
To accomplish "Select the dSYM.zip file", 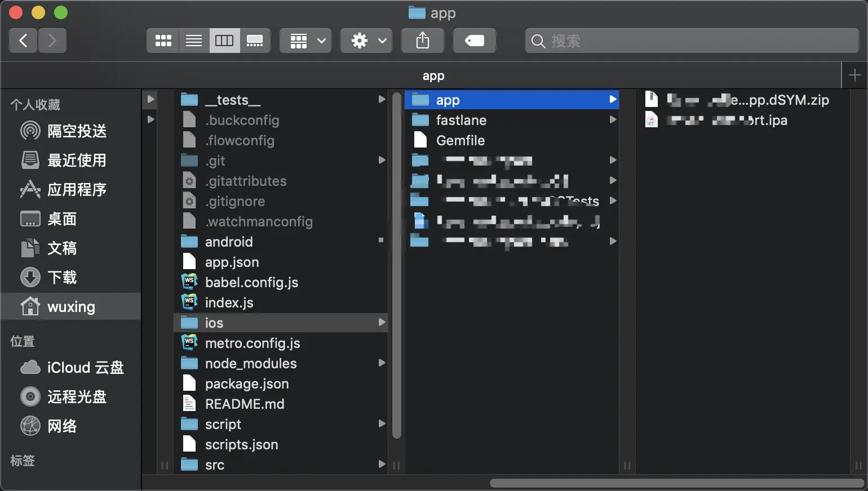I will (743, 100).
